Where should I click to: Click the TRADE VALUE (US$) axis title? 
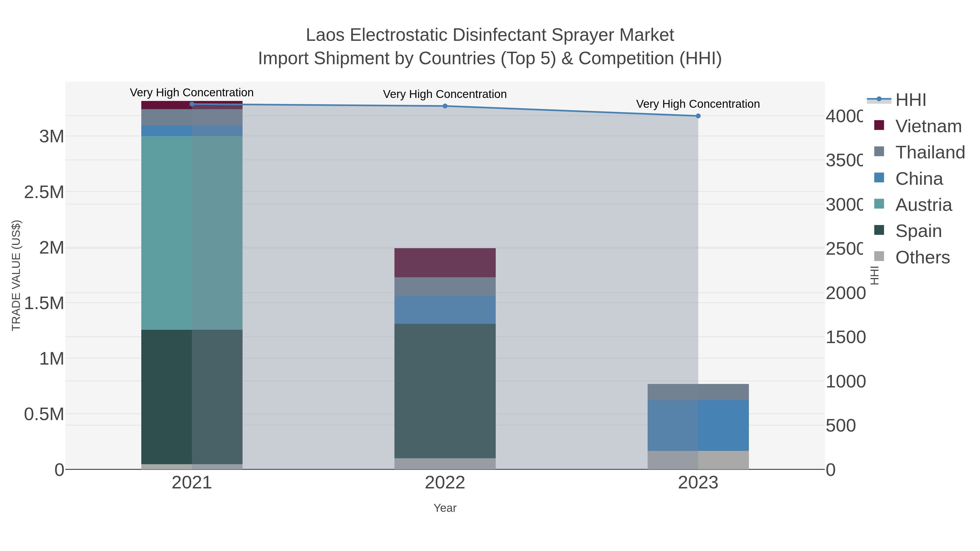(x=16, y=275)
